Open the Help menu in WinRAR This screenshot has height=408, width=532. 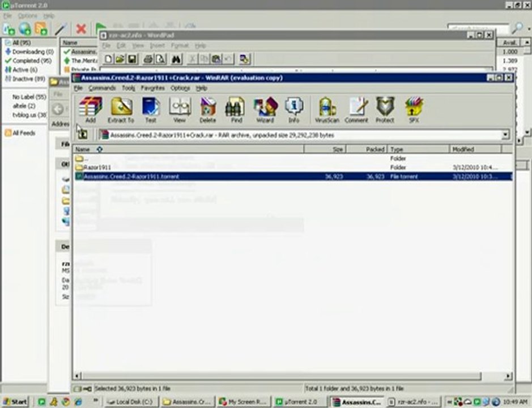[x=202, y=88]
